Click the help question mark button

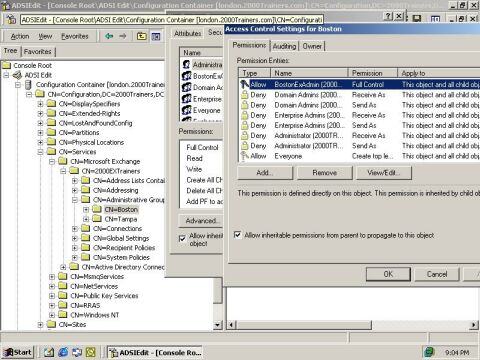tap(388, 16)
